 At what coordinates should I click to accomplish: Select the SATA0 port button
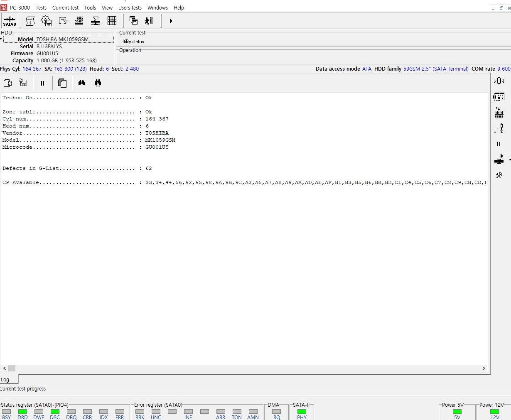click(9, 21)
